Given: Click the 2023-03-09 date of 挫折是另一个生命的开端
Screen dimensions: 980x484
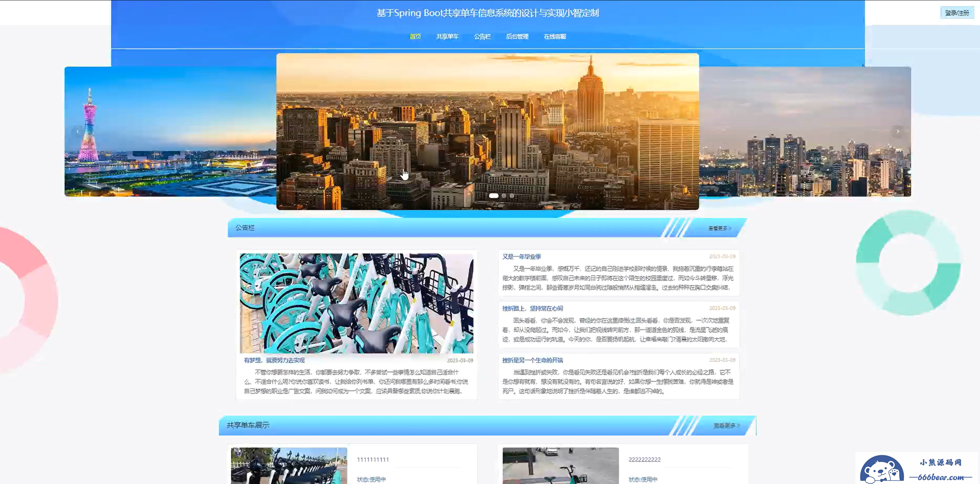Looking at the screenshot, I should point(722,360).
